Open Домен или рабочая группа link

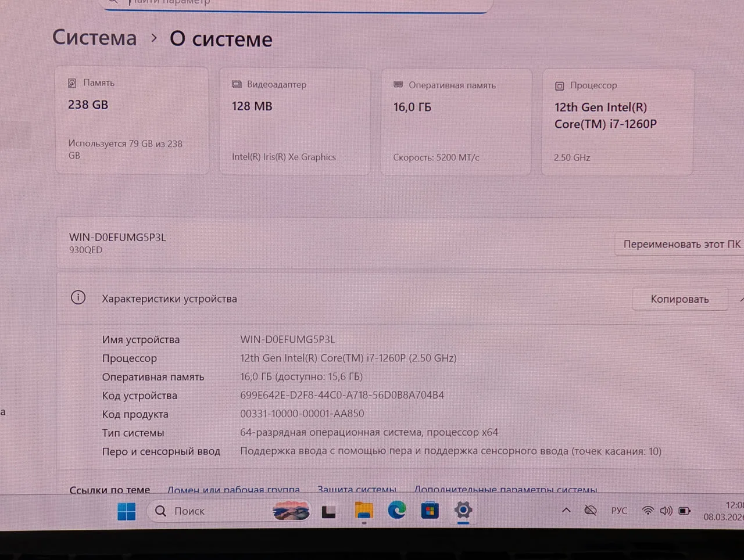[234, 490]
